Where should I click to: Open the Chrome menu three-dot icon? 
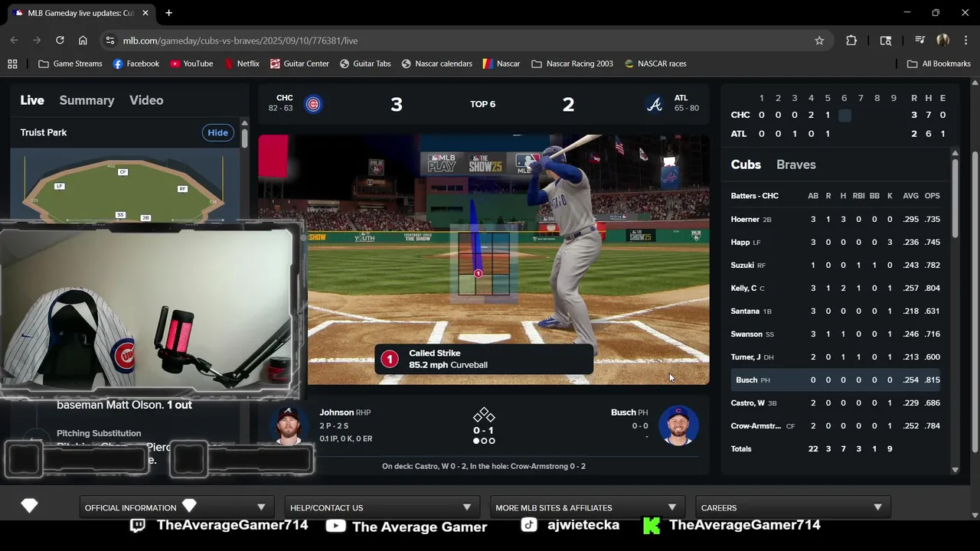coord(965,41)
